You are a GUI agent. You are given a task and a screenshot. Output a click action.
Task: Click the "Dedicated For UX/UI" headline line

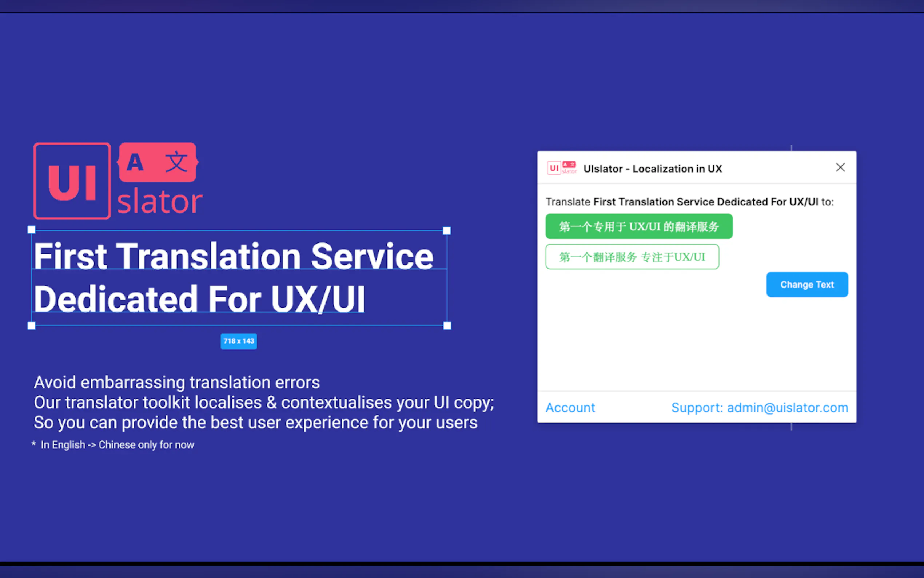tap(199, 299)
